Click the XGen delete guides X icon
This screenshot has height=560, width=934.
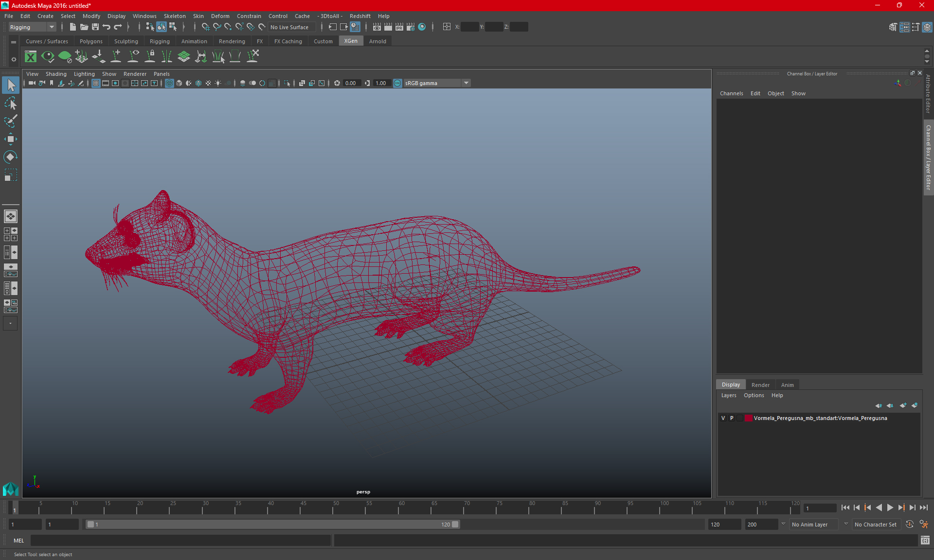click(x=252, y=56)
